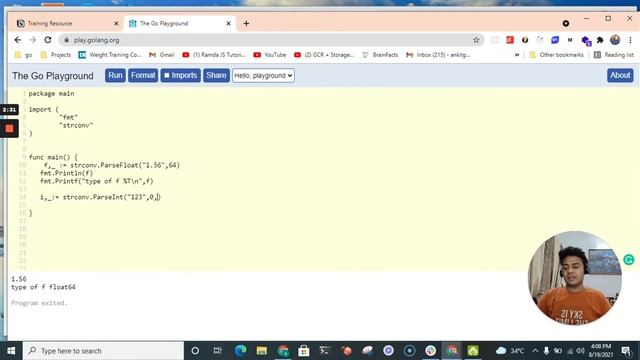Go back to previous page
Viewport: 640px width, 360px height.
pos(18,40)
